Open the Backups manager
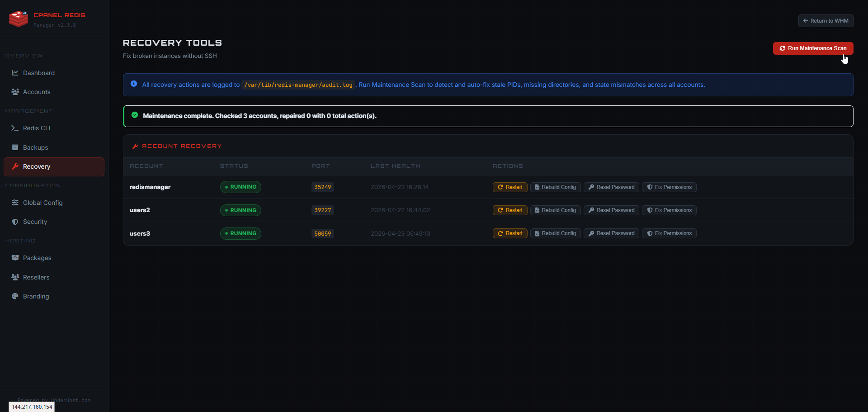Viewport: 868px width, 412px height. (x=35, y=147)
